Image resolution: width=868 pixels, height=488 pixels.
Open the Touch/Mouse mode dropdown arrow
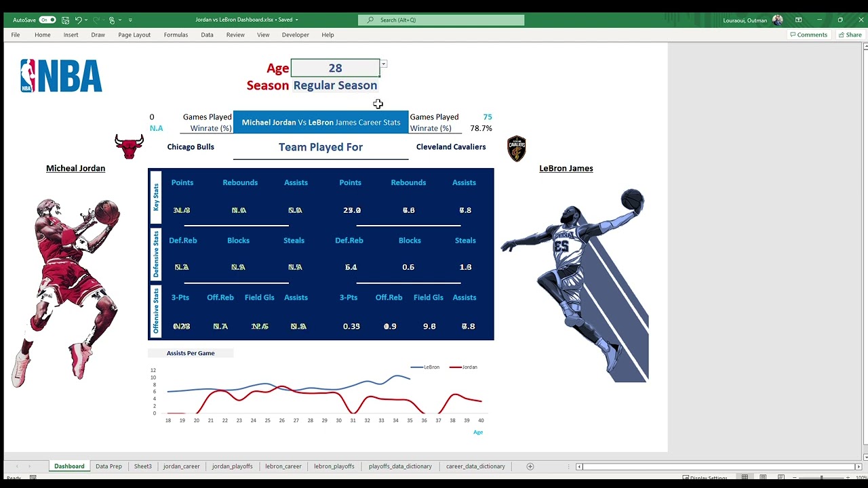point(120,20)
